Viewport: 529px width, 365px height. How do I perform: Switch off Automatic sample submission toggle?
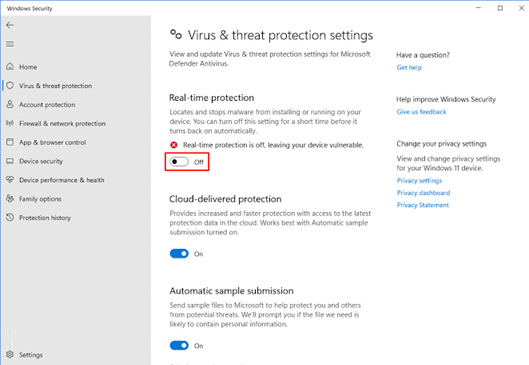(179, 345)
